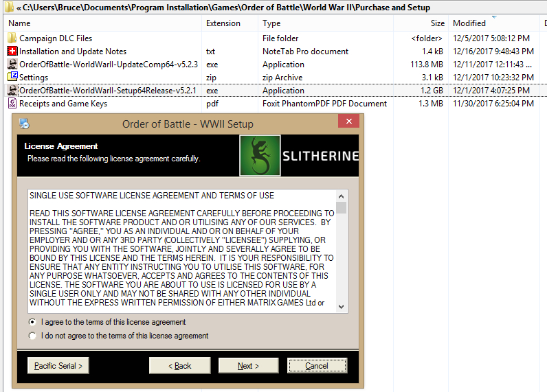Click the '113.8 MB' size cell
This screenshot has width=547, height=392.
426,65
